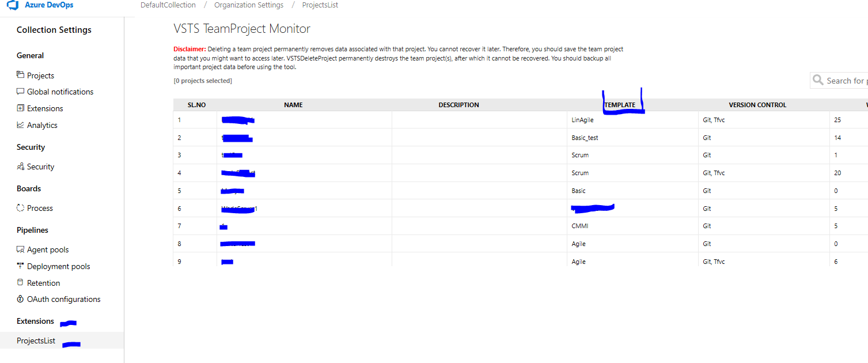
Task: Click the VSTS TeamProject Monitor title
Action: pos(242,29)
